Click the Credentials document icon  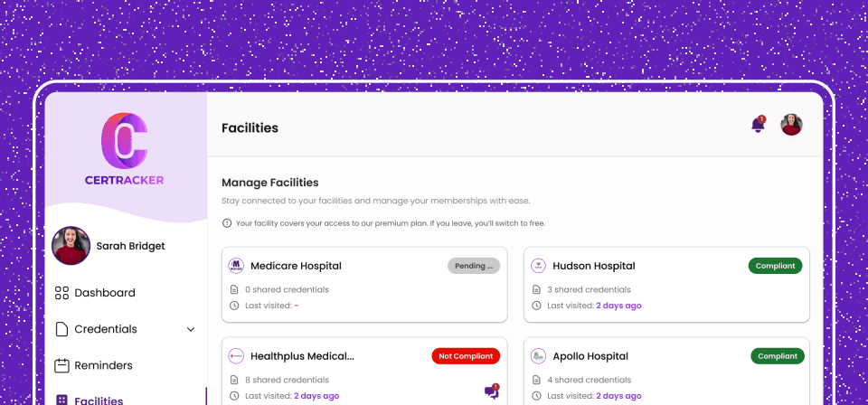click(61, 329)
